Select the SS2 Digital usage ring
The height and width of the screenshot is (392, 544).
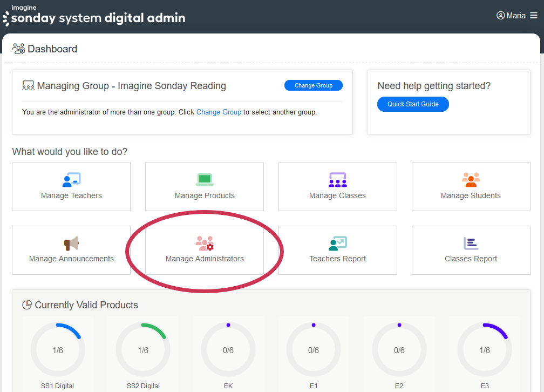[x=143, y=350]
